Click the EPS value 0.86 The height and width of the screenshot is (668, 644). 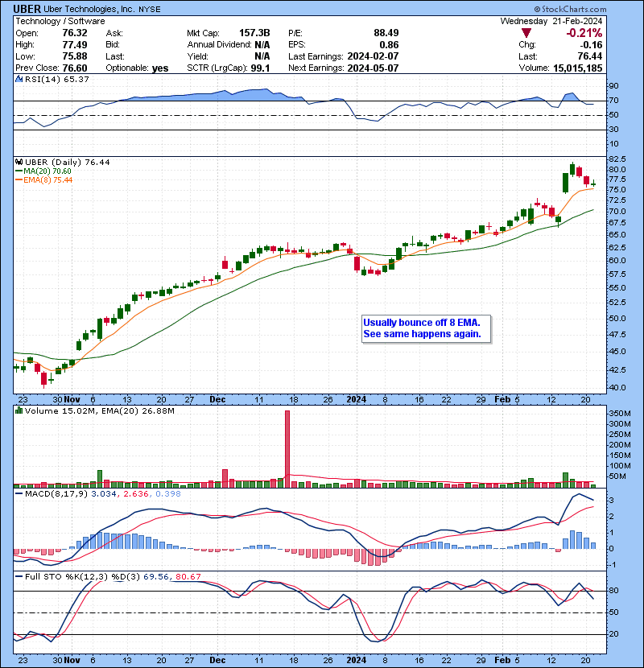pos(389,45)
